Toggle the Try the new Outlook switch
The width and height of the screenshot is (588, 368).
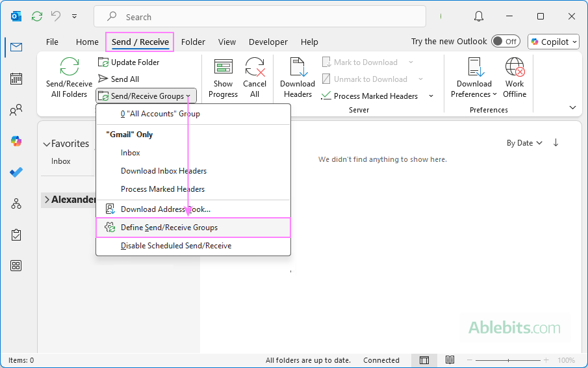(506, 41)
